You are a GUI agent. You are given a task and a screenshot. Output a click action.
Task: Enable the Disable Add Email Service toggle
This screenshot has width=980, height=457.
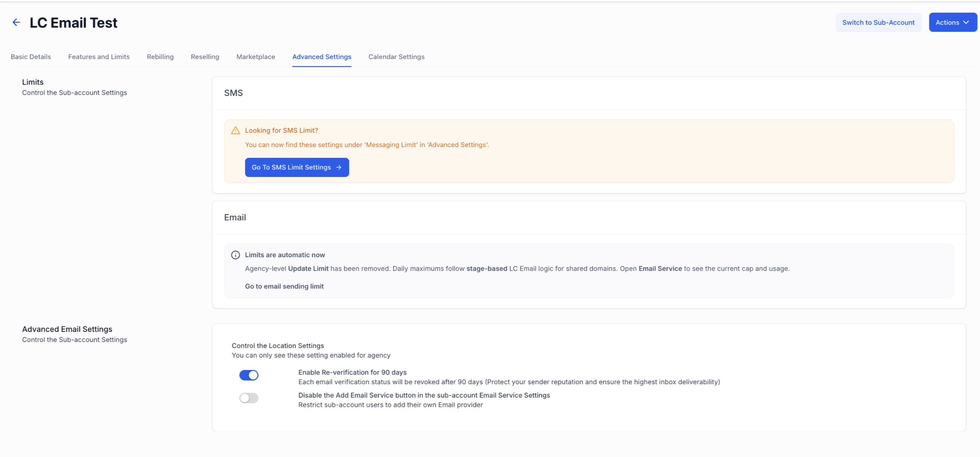[249, 398]
